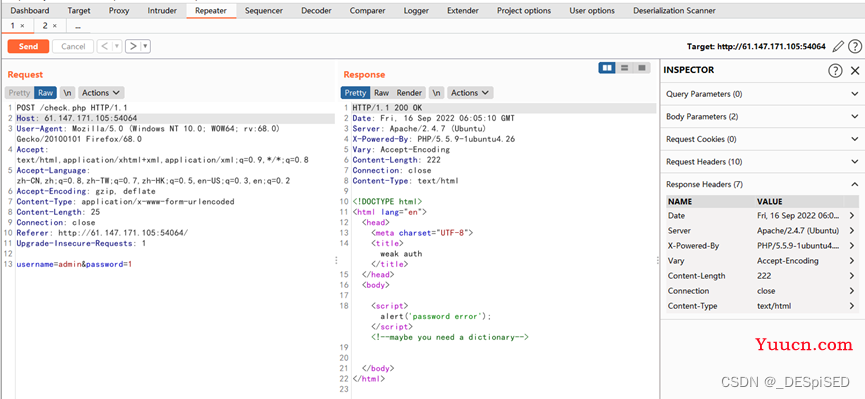Viewport: 865px width, 399px height.
Task: Switch Response view to Raw
Action: pyautogui.click(x=381, y=93)
